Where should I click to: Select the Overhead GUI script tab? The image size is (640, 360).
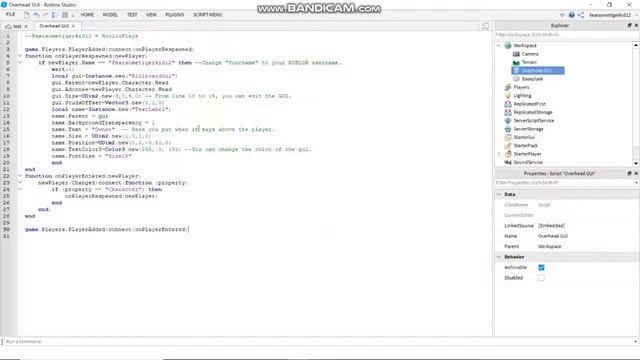point(54,26)
